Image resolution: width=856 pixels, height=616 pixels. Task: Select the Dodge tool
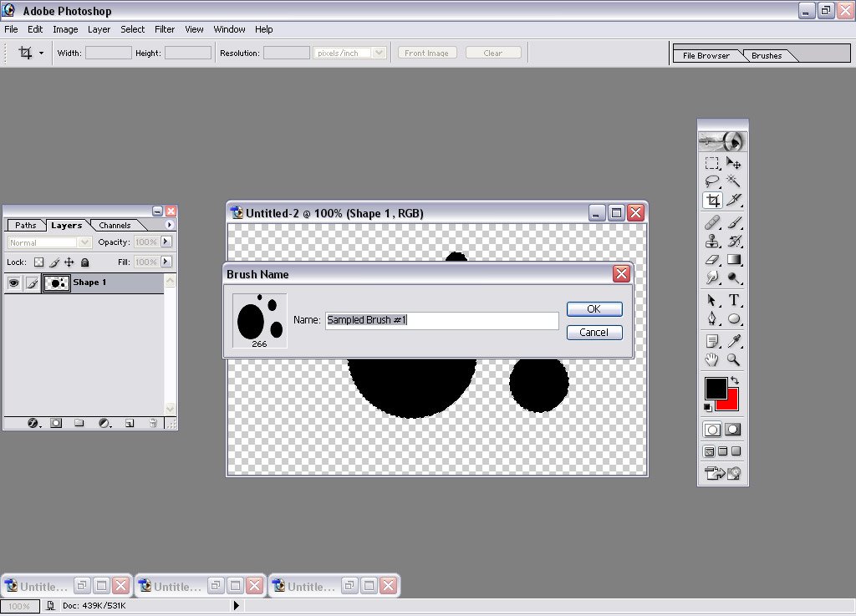(x=734, y=278)
